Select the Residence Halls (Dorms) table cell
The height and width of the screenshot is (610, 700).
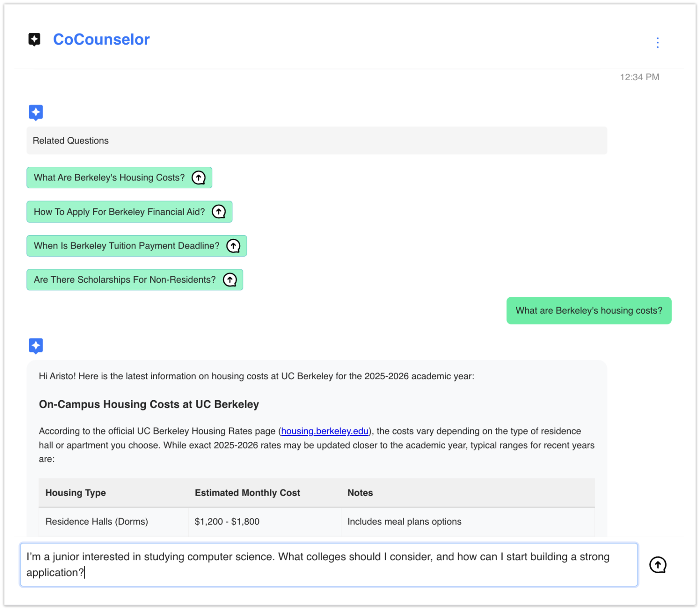coord(97,521)
